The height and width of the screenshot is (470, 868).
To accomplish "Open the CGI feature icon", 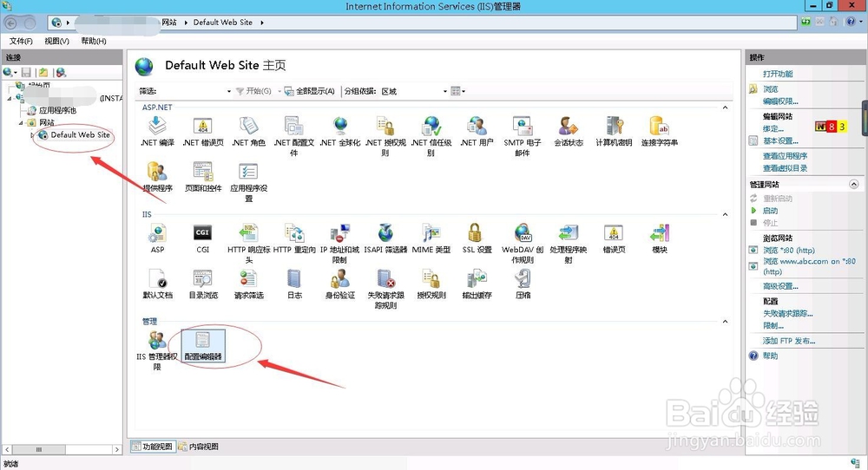I will pyautogui.click(x=202, y=238).
